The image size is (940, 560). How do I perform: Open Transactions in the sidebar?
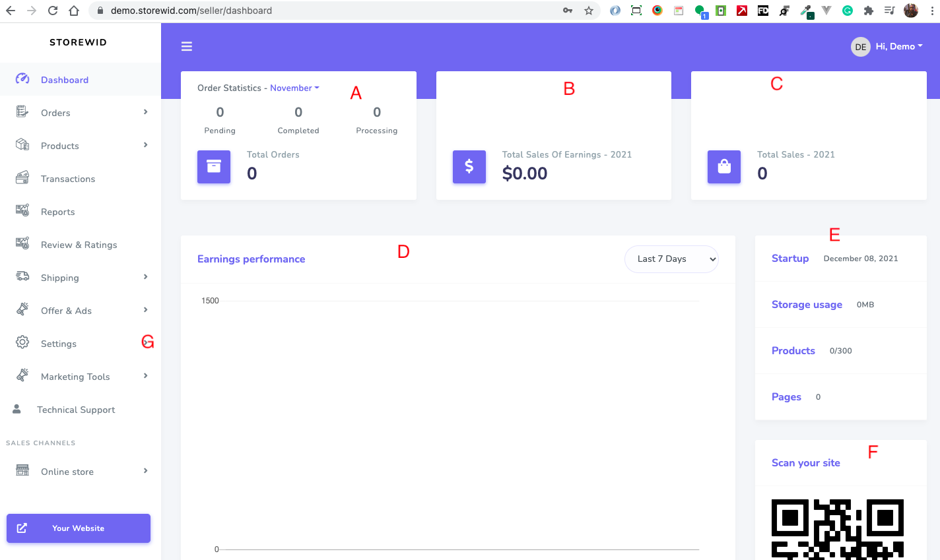(68, 179)
